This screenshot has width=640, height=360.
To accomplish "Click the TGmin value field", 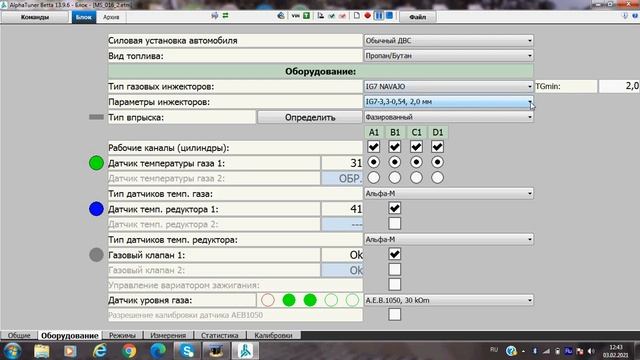I will click(619, 86).
